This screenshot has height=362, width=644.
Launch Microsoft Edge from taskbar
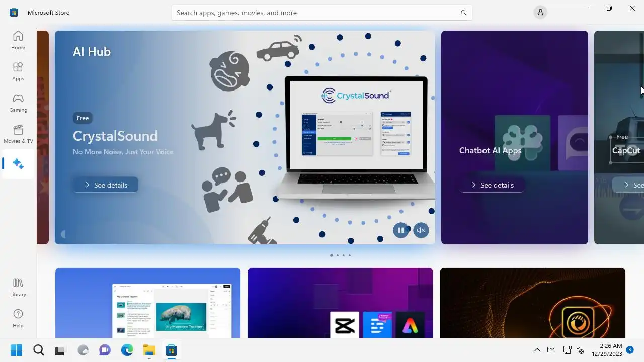coord(127,350)
